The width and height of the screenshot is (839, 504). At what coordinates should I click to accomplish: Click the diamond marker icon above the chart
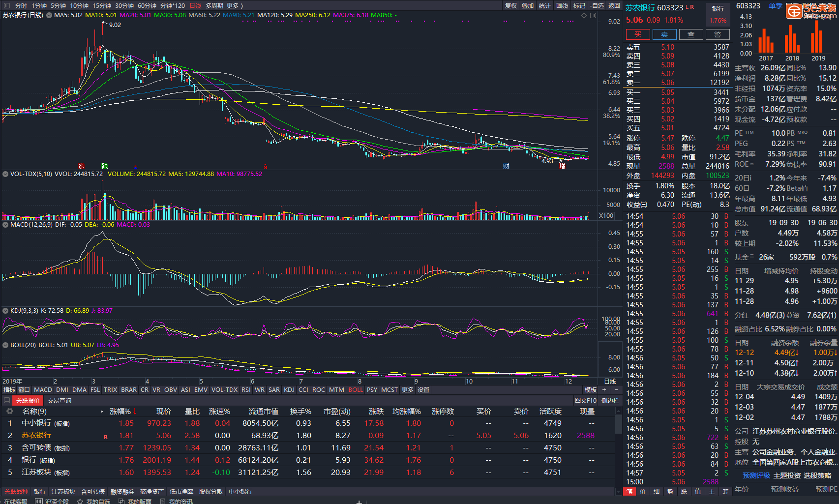click(584, 15)
